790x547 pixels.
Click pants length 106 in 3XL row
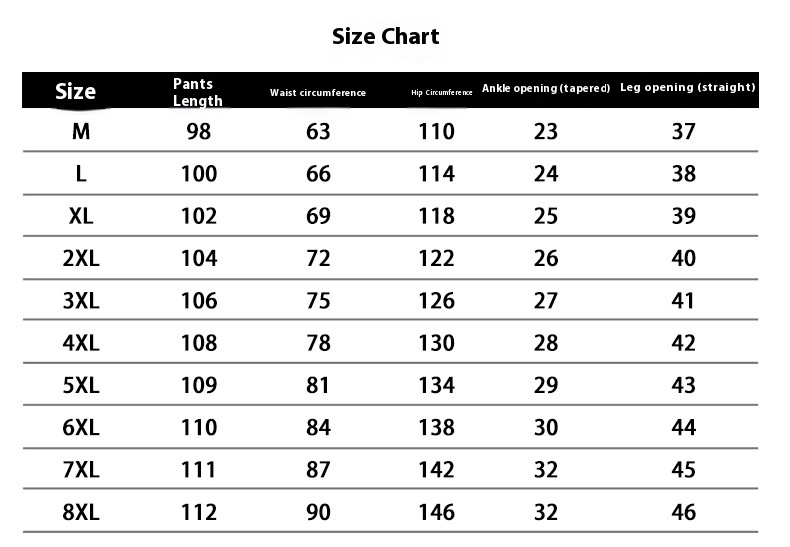(199, 301)
